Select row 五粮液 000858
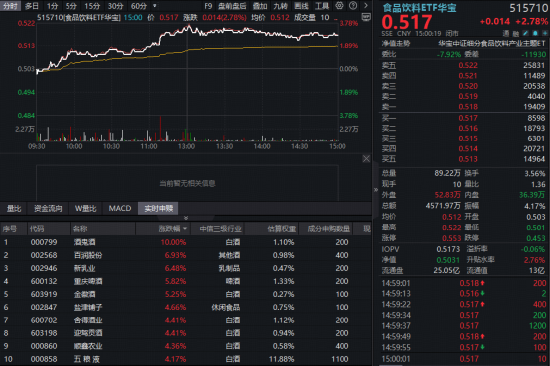The image size is (550, 366). pos(185,359)
